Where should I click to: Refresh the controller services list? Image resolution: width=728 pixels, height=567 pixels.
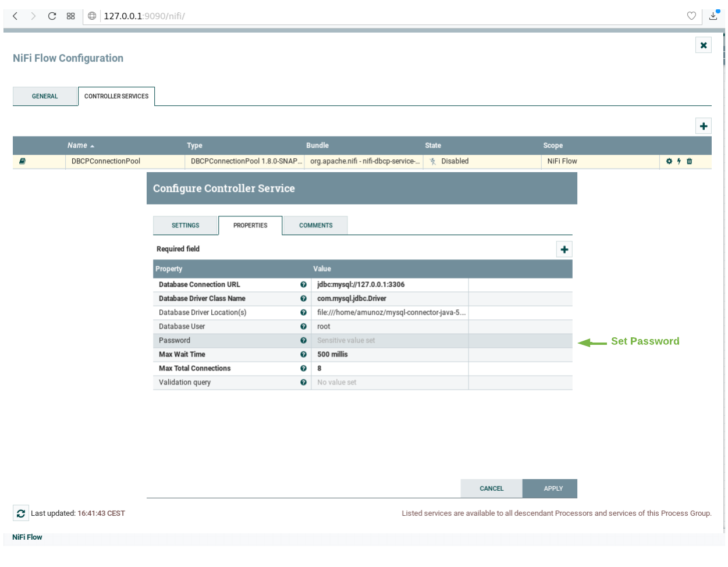tap(21, 513)
